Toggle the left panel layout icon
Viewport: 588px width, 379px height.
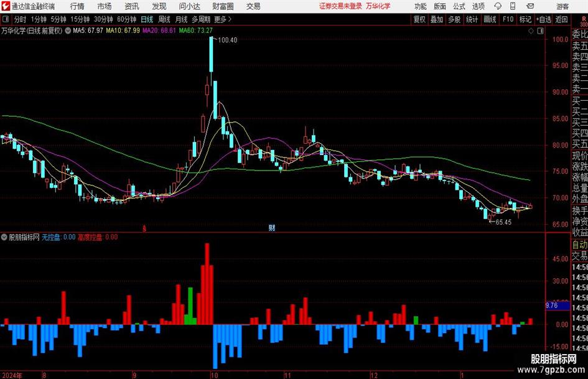(5, 19)
